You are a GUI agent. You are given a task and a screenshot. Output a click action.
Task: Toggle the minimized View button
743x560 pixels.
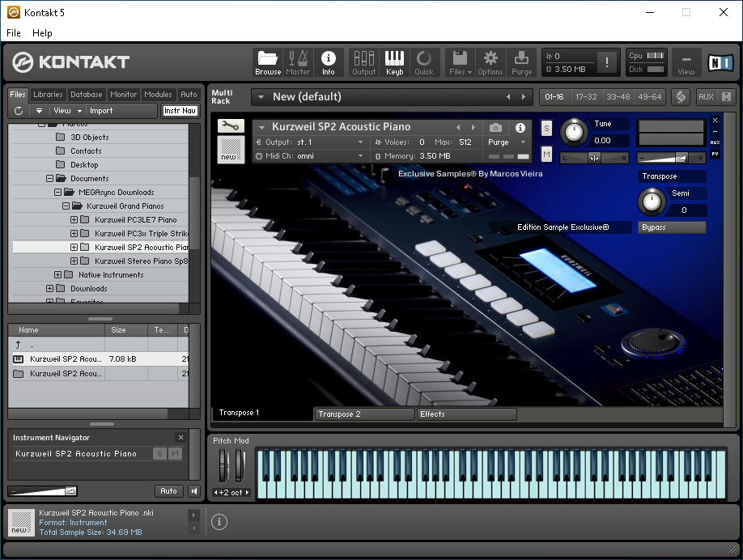pyautogui.click(x=686, y=62)
